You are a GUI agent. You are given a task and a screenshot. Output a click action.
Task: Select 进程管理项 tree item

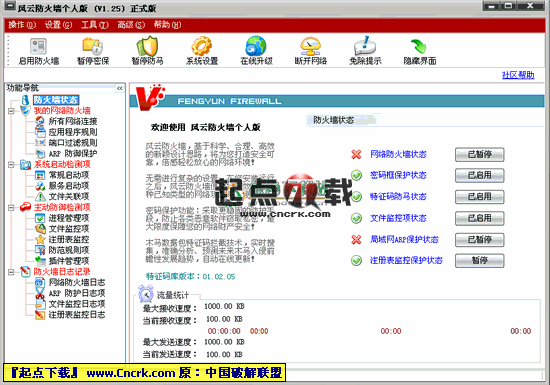point(69,218)
